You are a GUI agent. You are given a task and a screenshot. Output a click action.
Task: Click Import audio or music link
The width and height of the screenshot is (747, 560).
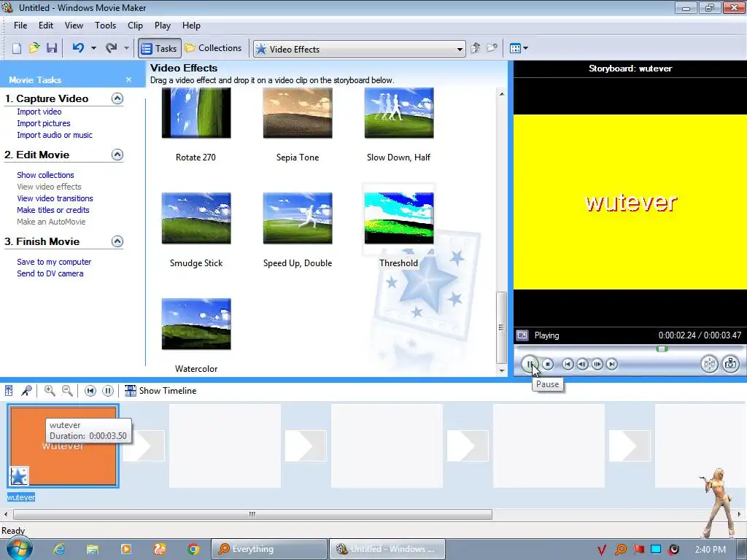coord(55,135)
